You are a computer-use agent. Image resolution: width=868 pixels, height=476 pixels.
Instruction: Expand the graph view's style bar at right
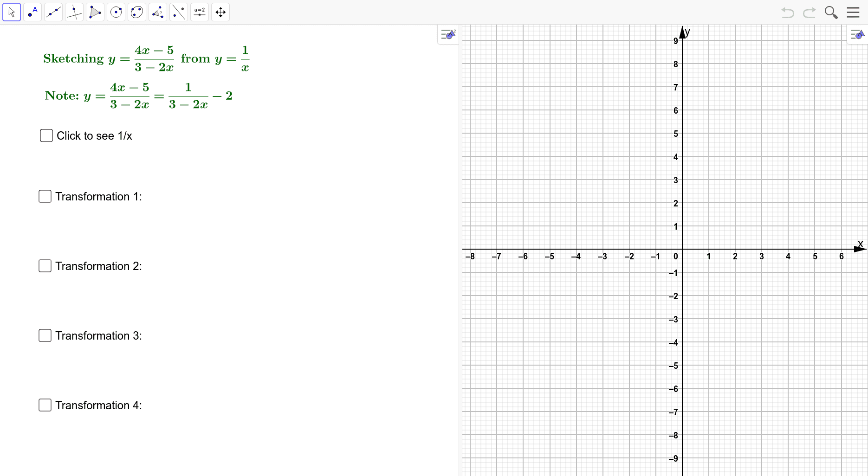pyautogui.click(x=857, y=34)
